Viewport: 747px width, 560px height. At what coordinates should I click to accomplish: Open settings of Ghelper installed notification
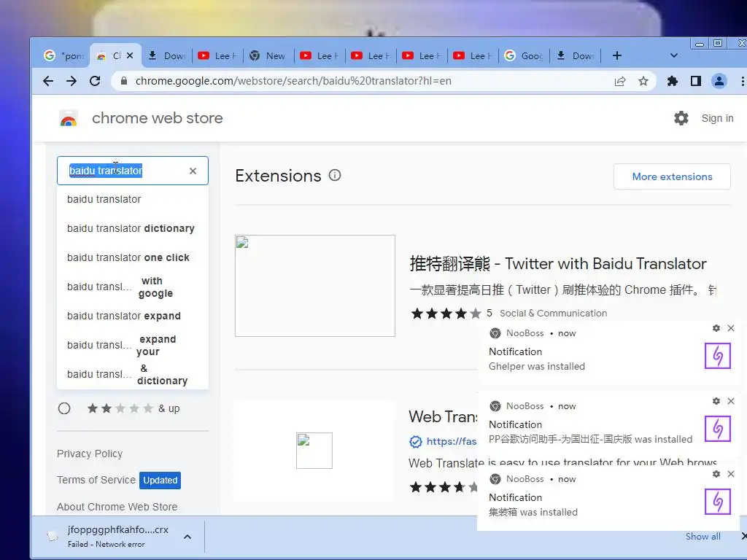pyautogui.click(x=716, y=328)
